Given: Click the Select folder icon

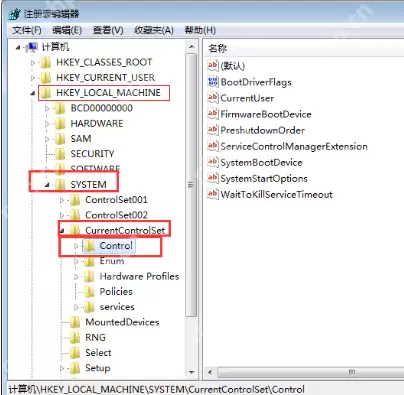Looking at the screenshot, I should (x=75, y=353).
